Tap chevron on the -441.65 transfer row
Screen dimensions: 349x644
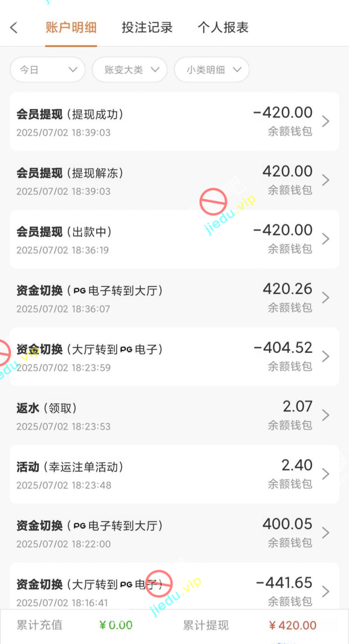point(326,591)
